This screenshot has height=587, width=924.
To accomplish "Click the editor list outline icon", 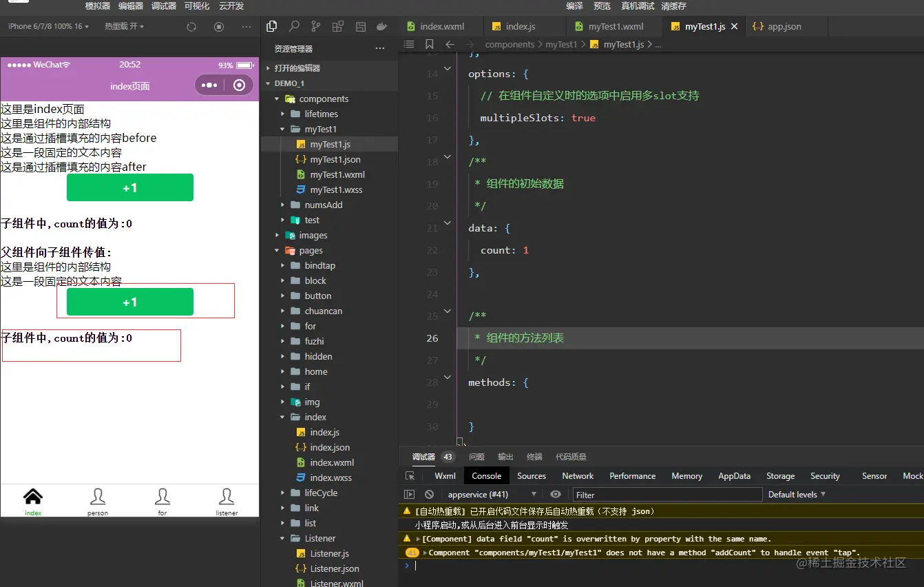I will click(x=409, y=44).
